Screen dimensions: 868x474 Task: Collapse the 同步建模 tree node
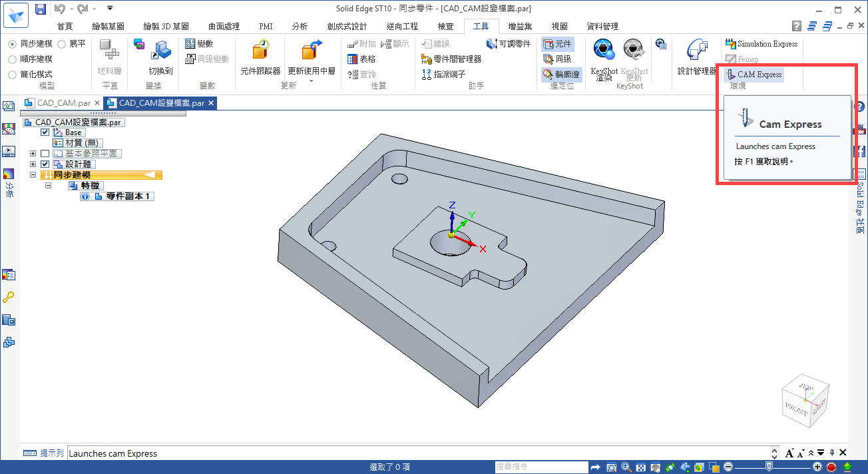pyautogui.click(x=33, y=175)
